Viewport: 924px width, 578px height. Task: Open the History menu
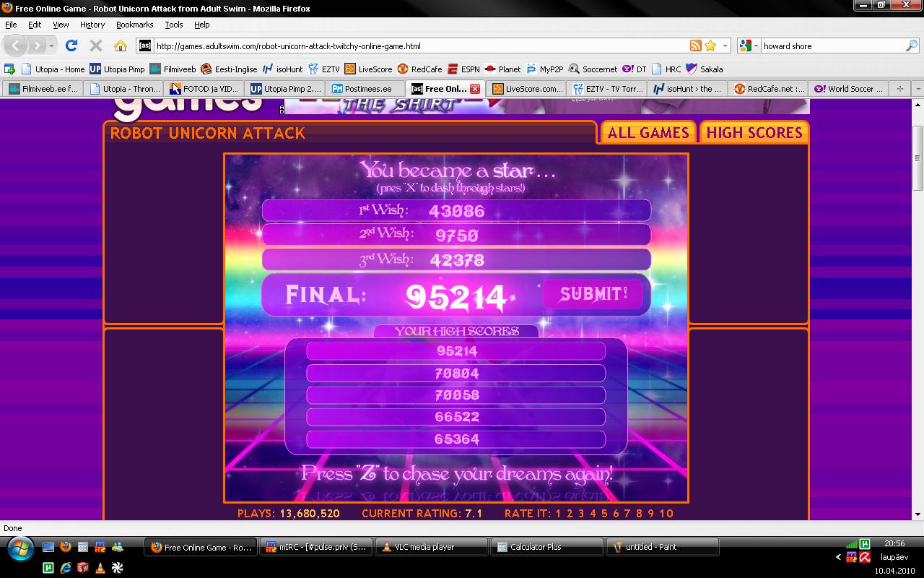click(92, 25)
